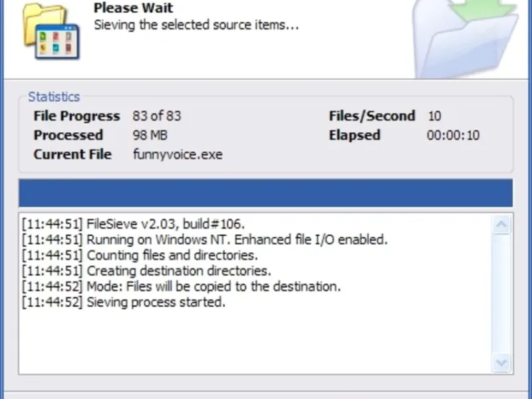Click the current file name funnyvoice.exe
Screen dimensions: 532x399
[x=178, y=154]
